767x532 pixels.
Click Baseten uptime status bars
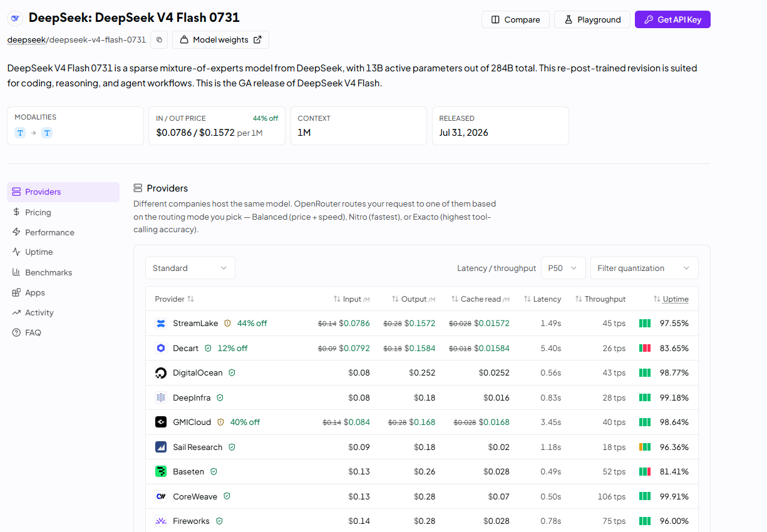[x=645, y=471]
